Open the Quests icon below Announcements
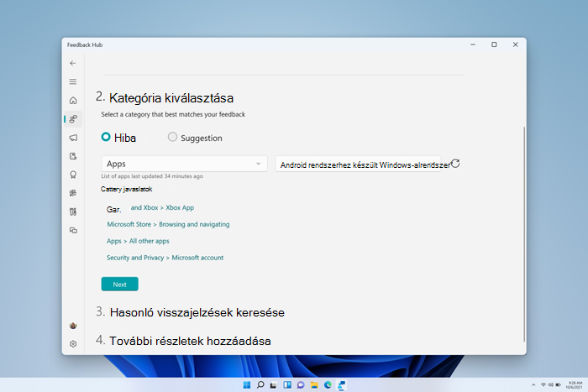This screenshot has height=392, width=588. (x=73, y=156)
